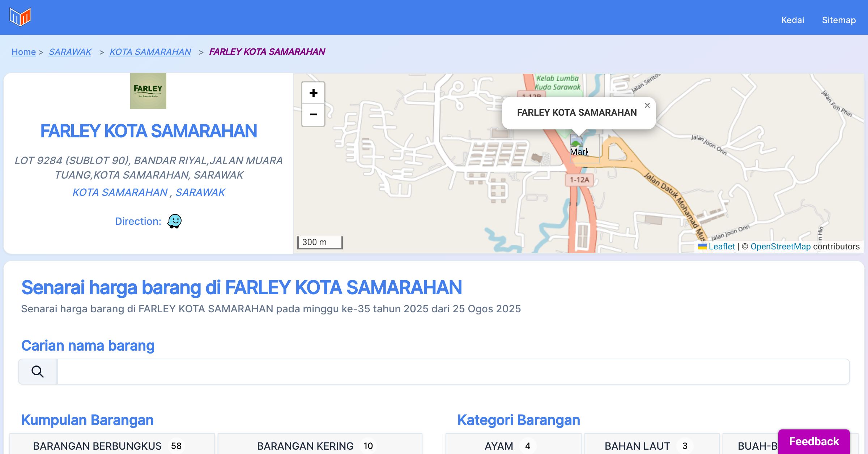The height and width of the screenshot is (454, 868).
Task: Zoom out on the map
Action: pyautogui.click(x=313, y=115)
